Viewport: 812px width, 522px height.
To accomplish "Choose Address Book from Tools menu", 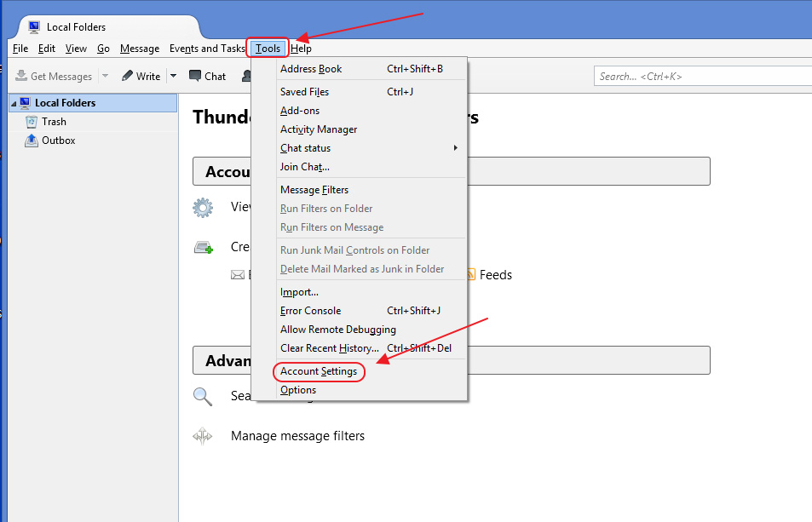I will point(371,69).
